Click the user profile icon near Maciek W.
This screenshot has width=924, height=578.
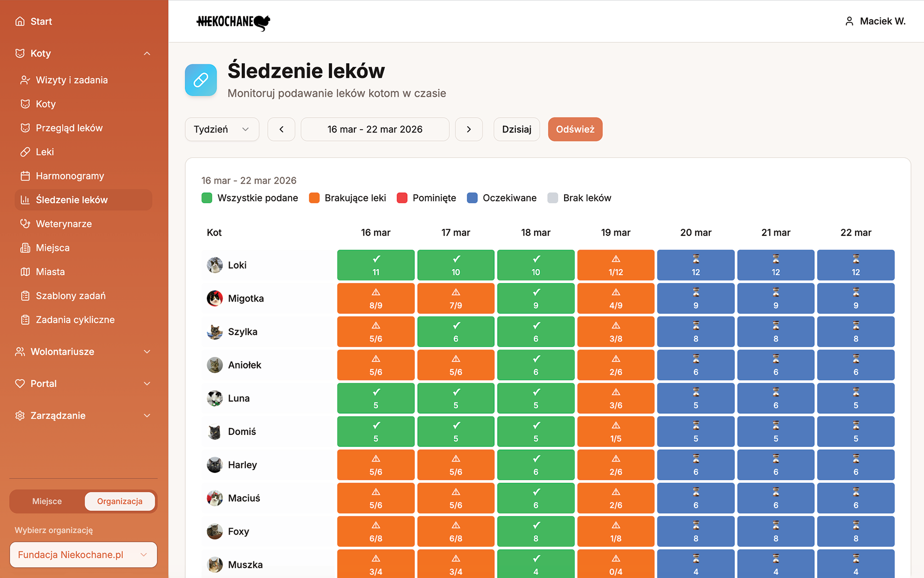849,21
